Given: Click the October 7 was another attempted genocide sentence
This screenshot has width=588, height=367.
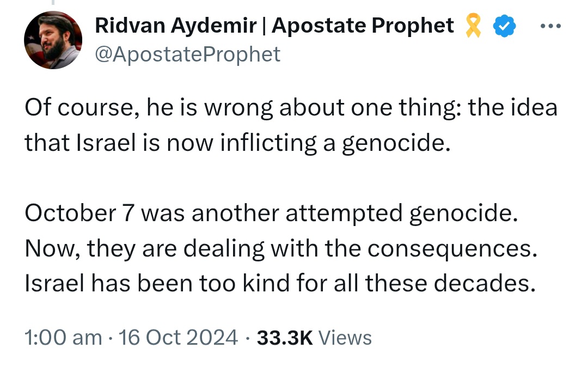Looking at the screenshot, I should point(271,213).
